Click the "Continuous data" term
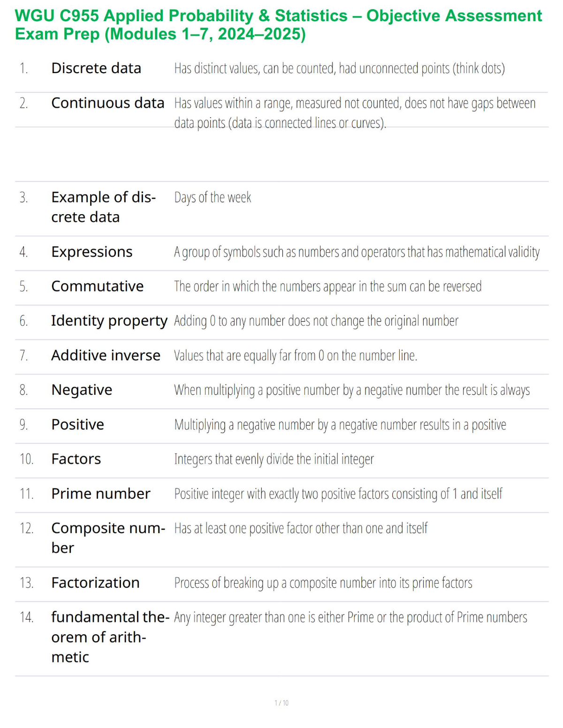Screen dimensions: 563x728 tap(108, 103)
